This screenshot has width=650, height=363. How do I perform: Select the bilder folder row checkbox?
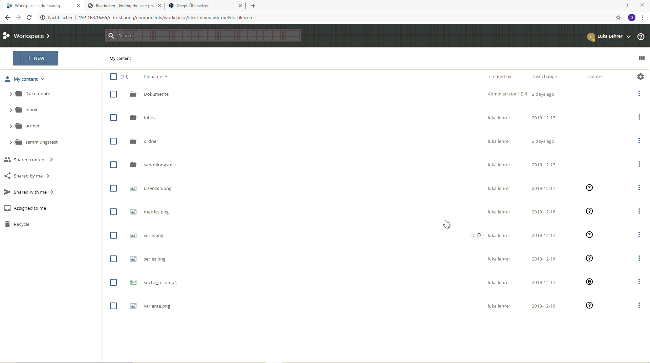pyautogui.click(x=113, y=118)
